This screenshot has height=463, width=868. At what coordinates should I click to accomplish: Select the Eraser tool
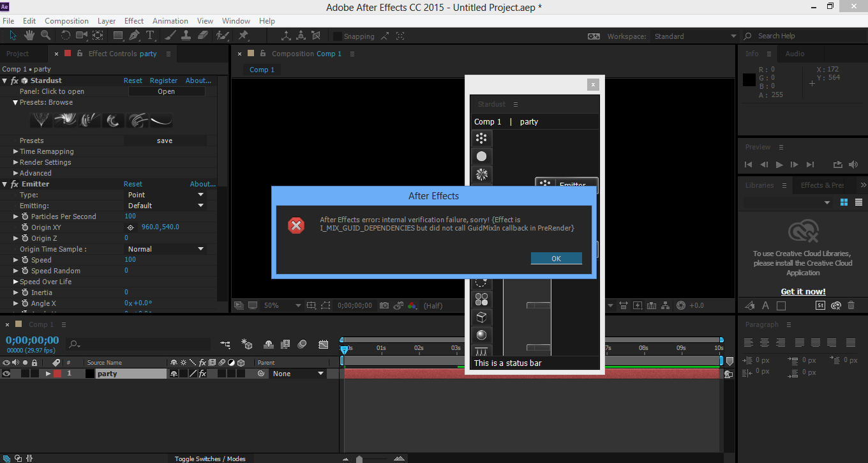point(203,36)
